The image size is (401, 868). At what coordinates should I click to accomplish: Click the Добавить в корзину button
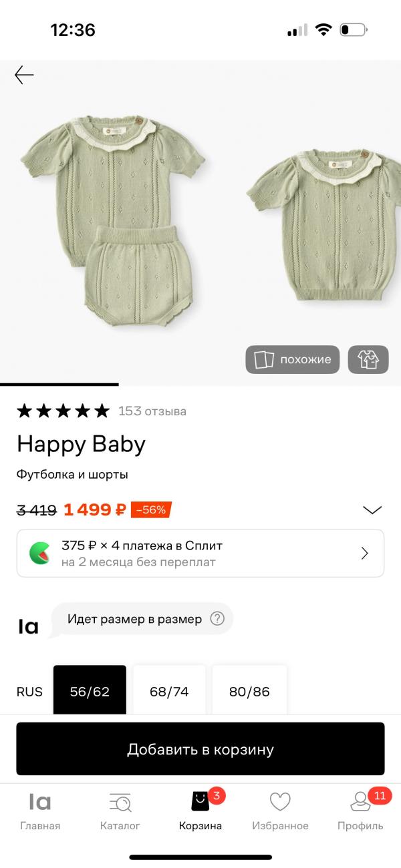click(x=200, y=749)
